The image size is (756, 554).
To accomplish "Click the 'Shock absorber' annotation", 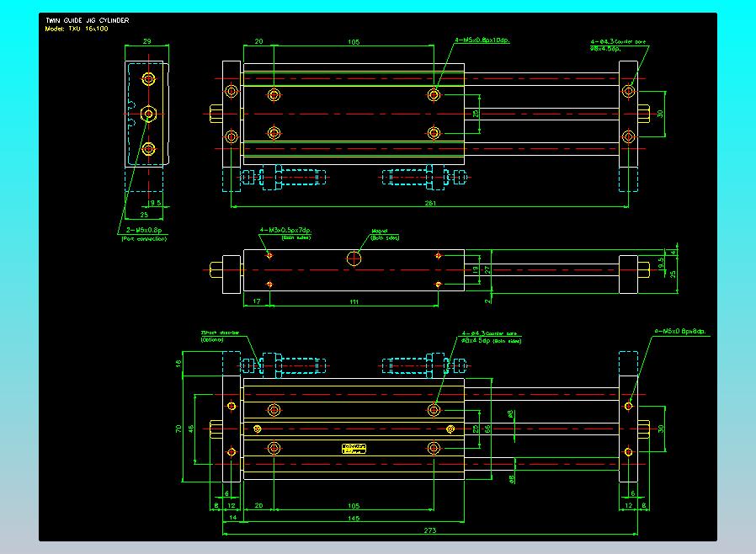I will tap(220, 333).
